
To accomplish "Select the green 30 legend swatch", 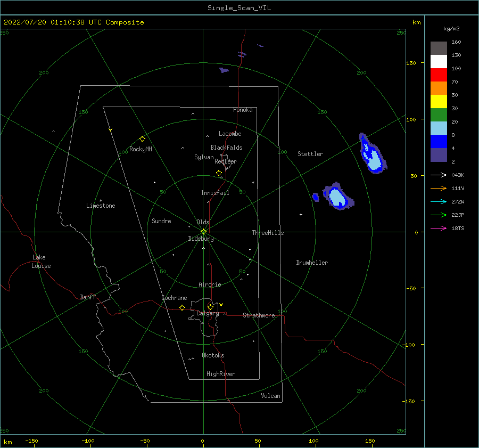I will point(439,115).
